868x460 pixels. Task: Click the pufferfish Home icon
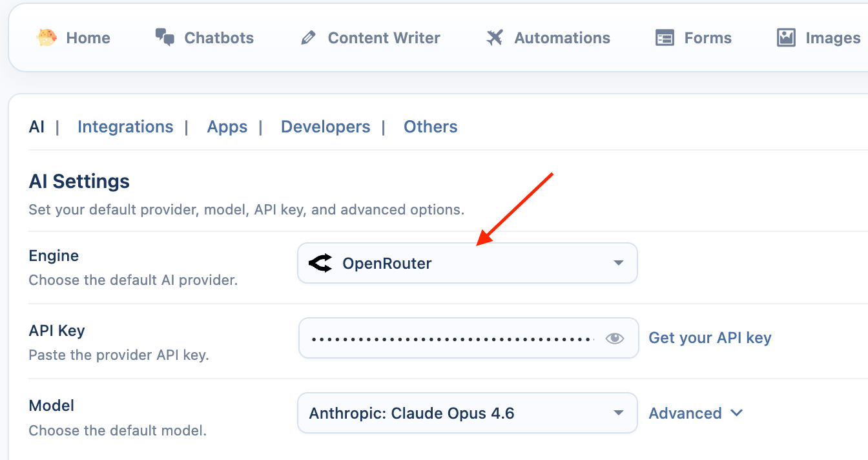pyautogui.click(x=47, y=37)
